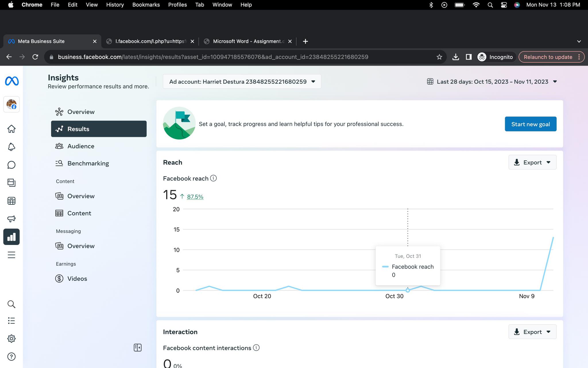This screenshot has width=588, height=368.
Task: Open the Last 28 days date range picker
Action: tap(492, 82)
